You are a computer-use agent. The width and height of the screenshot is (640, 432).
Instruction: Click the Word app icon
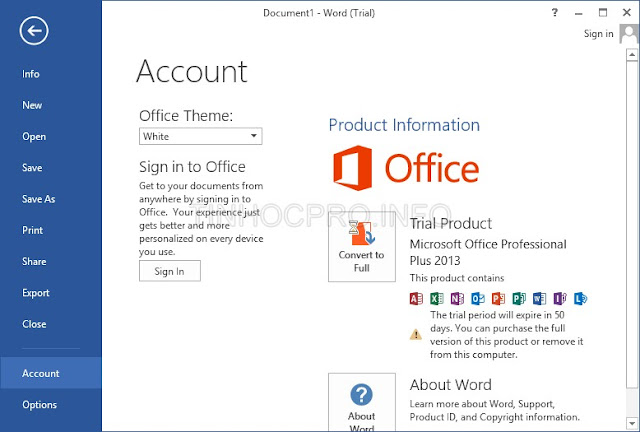[x=539, y=298]
